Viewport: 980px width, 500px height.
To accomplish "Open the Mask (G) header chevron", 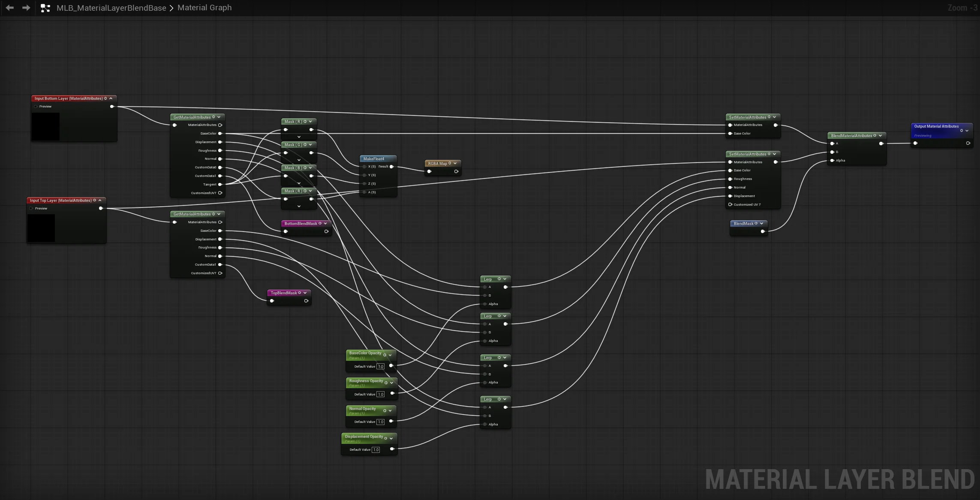I will pos(311,145).
